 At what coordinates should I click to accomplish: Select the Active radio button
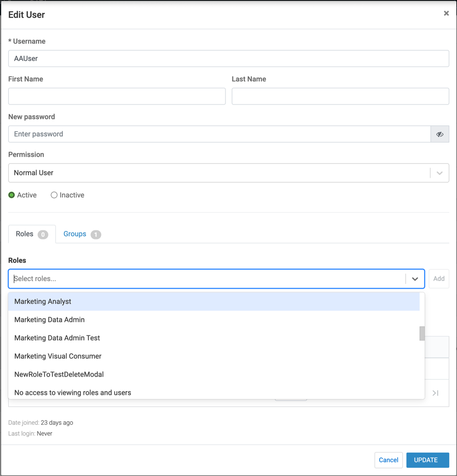(x=12, y=195)
